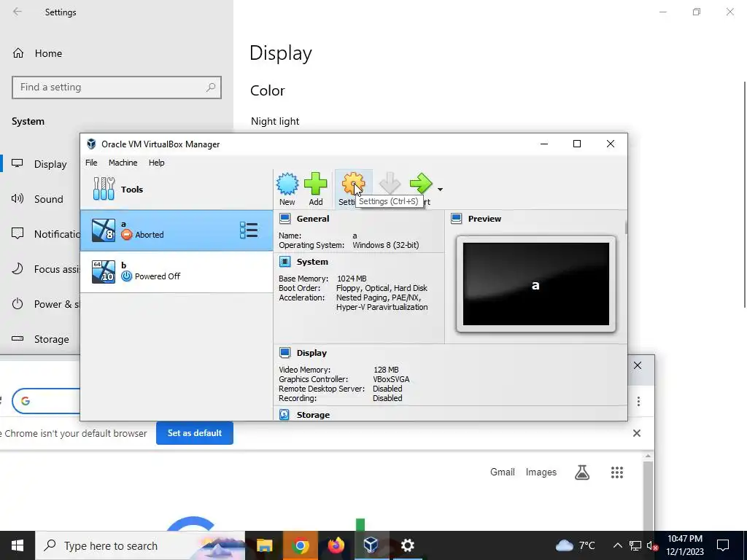
Task: Click the search magnifier in Find a setting
Action: 211,87
